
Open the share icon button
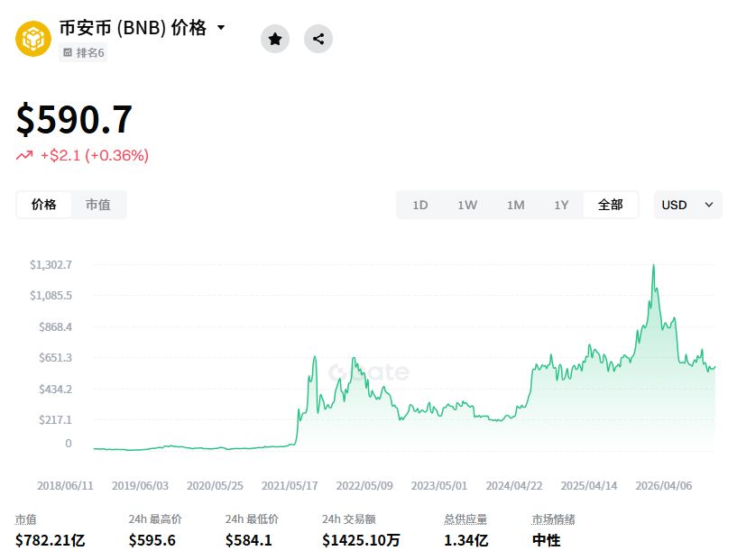coord(318,39)
